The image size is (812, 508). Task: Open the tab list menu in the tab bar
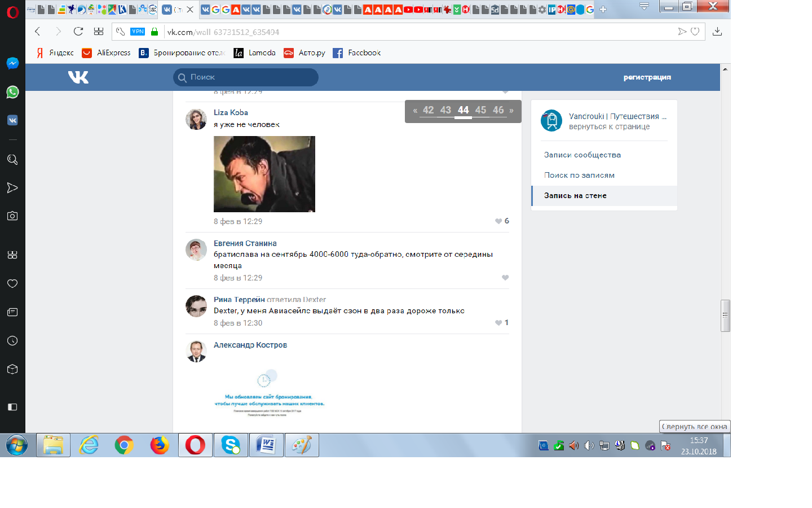tap(644, 6)
